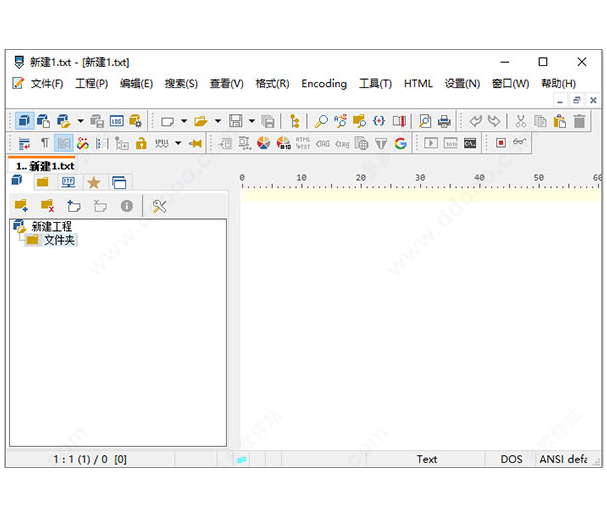Open the Encoding menu
This screenshot has height=513, width=607.
[x=324, y=84]
